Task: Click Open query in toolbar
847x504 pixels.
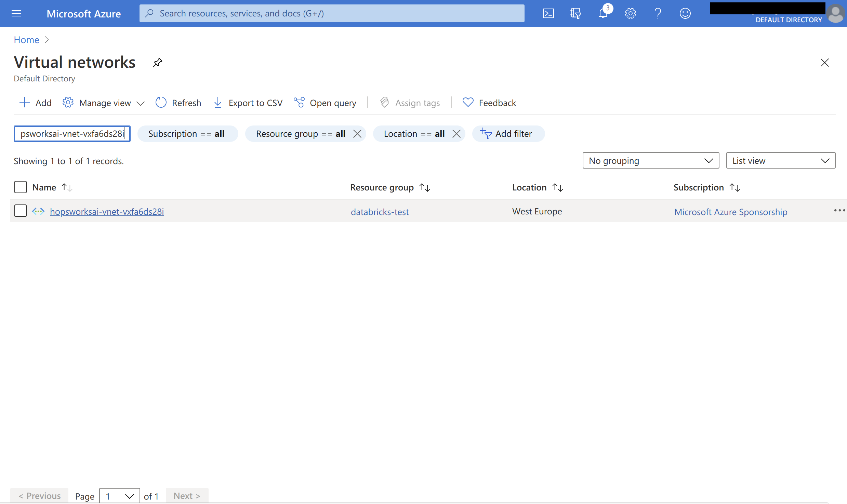Action: point(325,103)
